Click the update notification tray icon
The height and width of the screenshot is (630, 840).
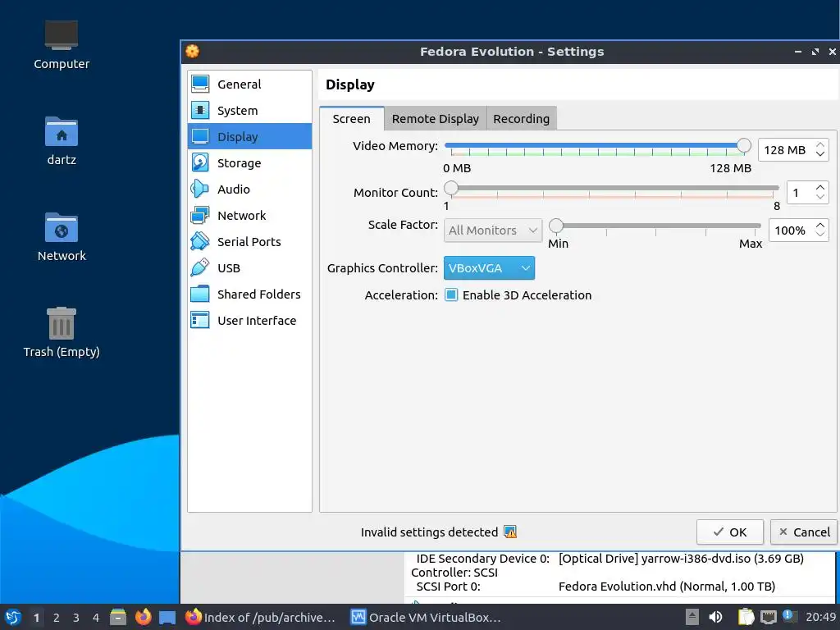pyautogui.click(x=788, y=616)
